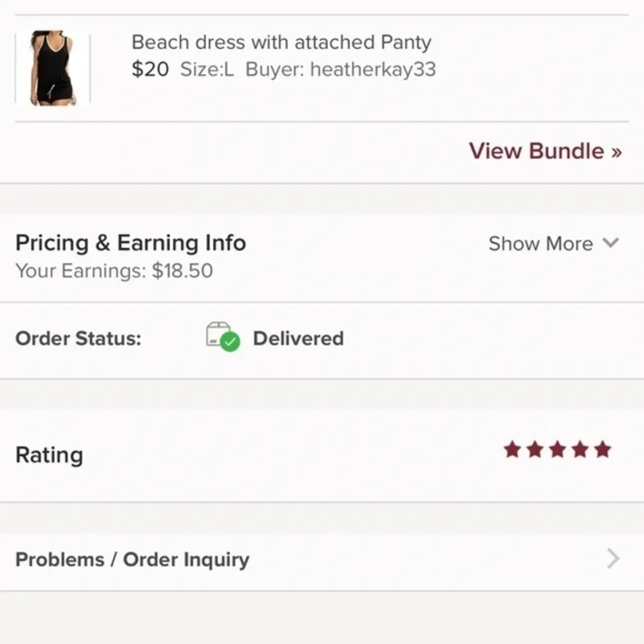Click the down chevron beside Show More
Screen dimensions: 644x644
tap(611, 243)
